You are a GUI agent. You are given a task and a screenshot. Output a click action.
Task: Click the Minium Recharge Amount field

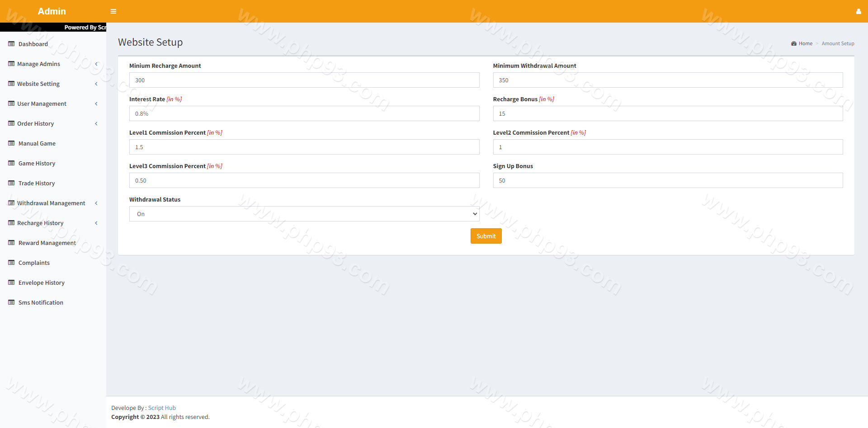click(304, 80)
